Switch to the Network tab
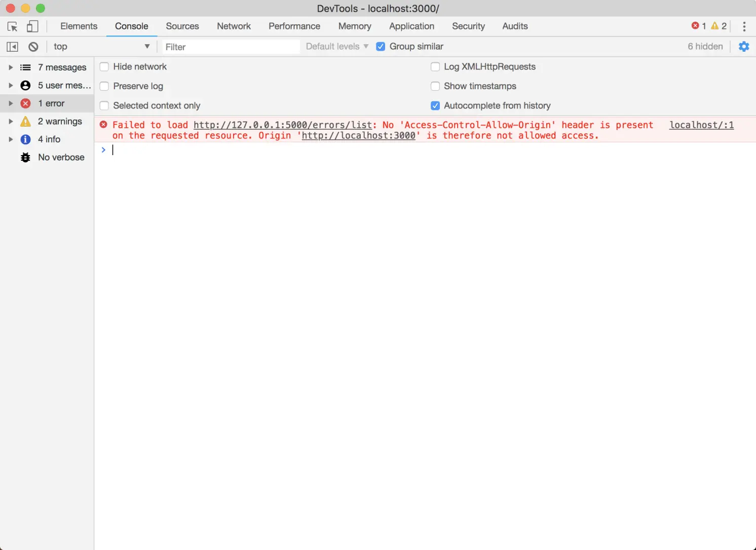Screen dimensions: 756x550 coord(234,26)
